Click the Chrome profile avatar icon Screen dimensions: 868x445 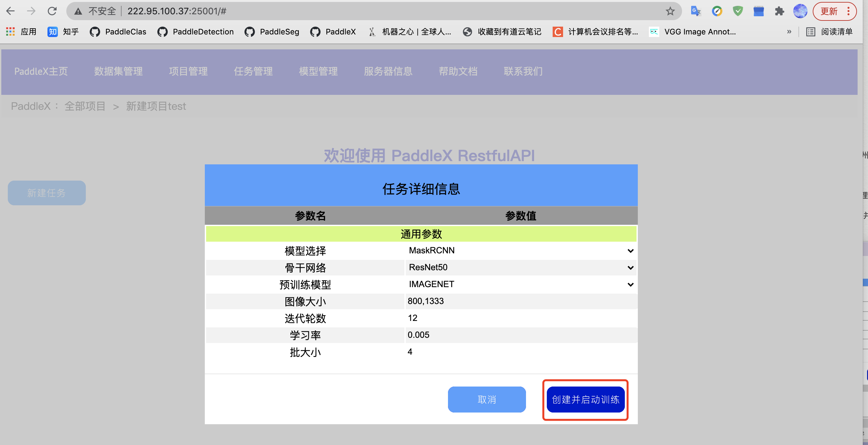[800, 11]
